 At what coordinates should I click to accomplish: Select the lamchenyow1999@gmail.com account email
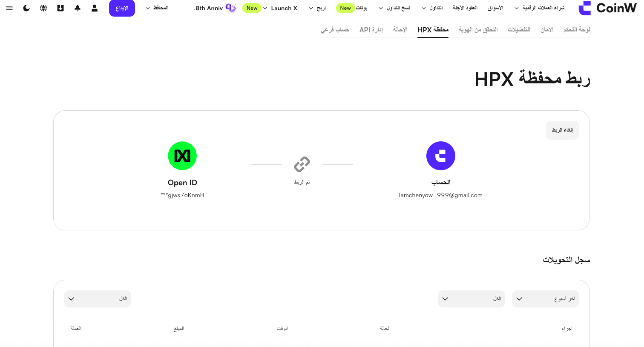pos(441,195)
